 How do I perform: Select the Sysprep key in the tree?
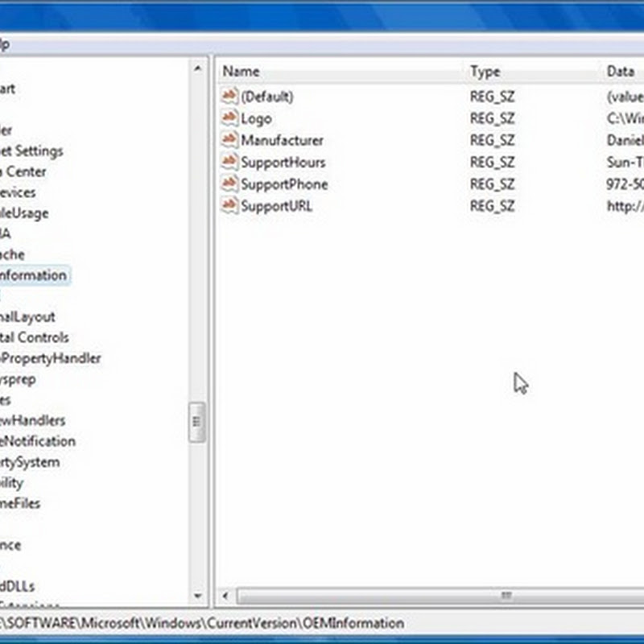coord(18,379)
